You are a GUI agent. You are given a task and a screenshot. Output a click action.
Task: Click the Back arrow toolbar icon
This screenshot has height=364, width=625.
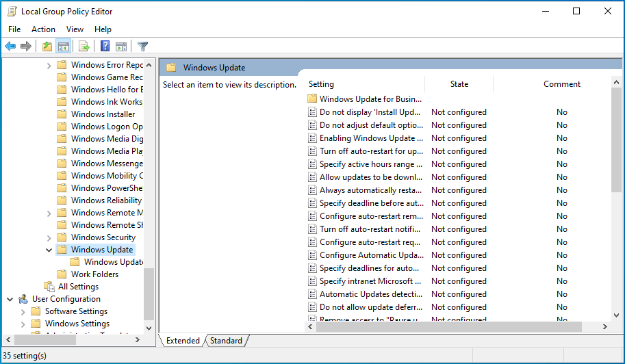tap(10, 47)
